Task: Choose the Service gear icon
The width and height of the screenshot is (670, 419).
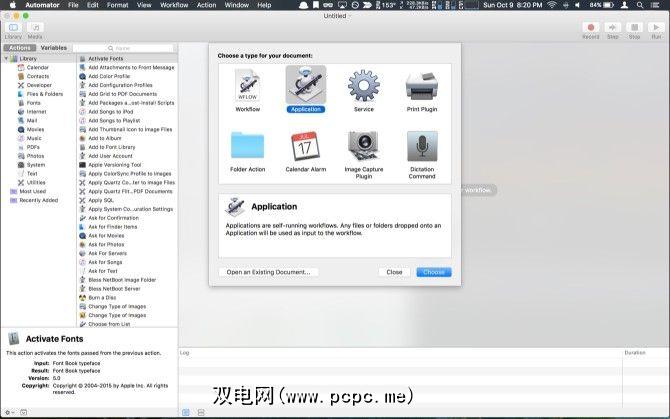Action: coord(364,86)
